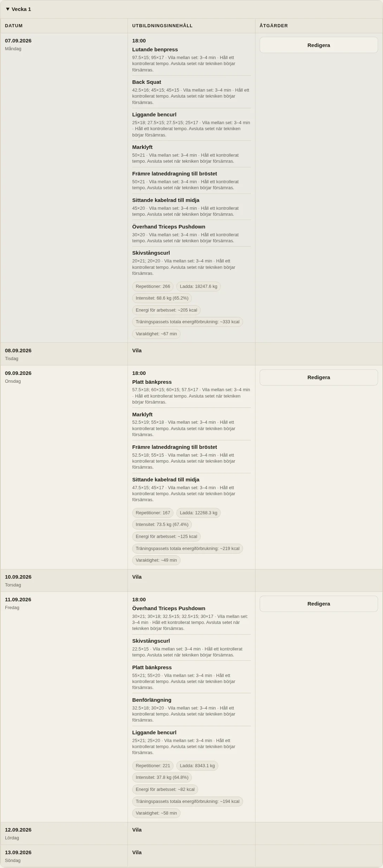
Task: Select the 13.09.2026 Söndag date cell
Action: [64, 856]
